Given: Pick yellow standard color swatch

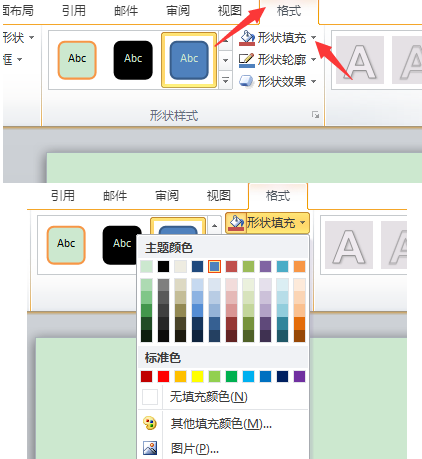Looking at the screenshot, I should coord(197,377).
